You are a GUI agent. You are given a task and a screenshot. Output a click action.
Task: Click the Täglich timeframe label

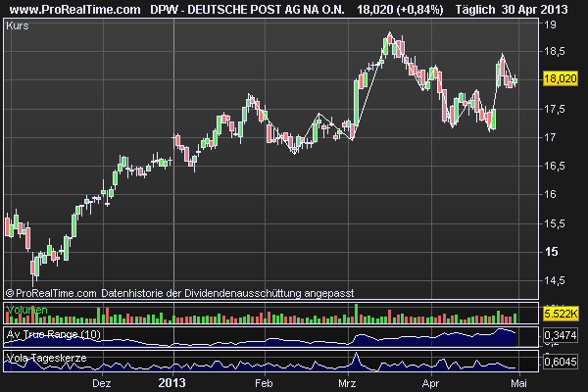point(475,10)
